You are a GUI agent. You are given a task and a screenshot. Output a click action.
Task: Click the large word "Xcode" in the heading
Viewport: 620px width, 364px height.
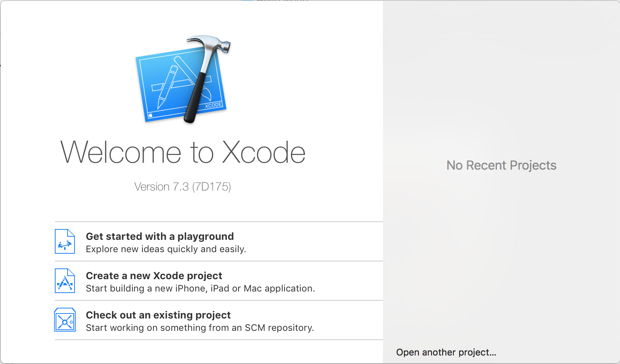[264, 153]
